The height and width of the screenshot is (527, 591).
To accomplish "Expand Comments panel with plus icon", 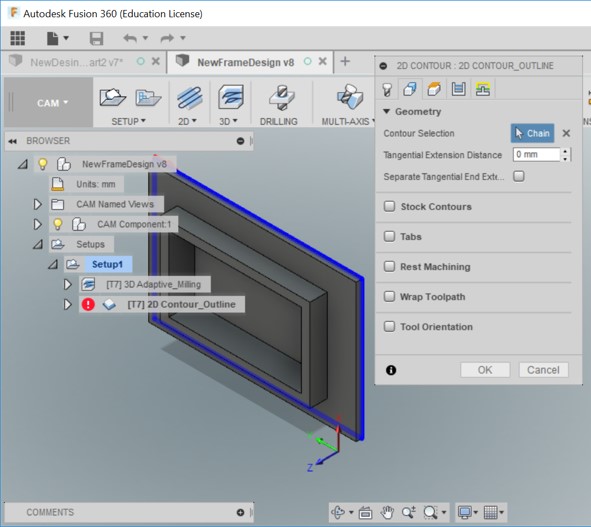I will pyautogui.click(x=240, y=512).
